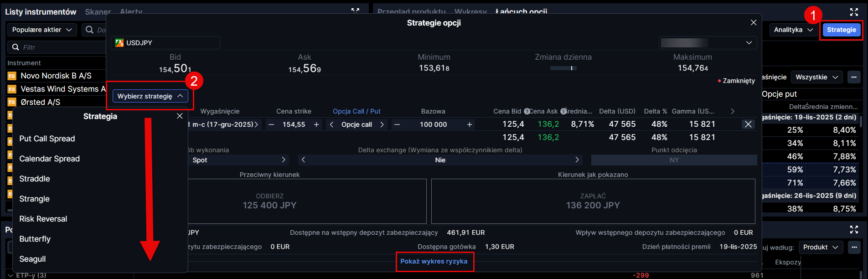Toggle Delta exchange using right arrow
The width and height of the screenshot is (868, 279).
click(577, 160)
